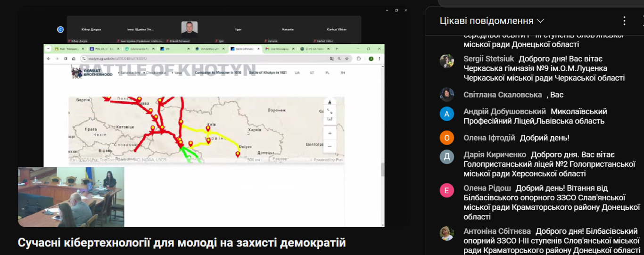Open Світлана Скаловська's chat avatar

[x=446, y=95]
